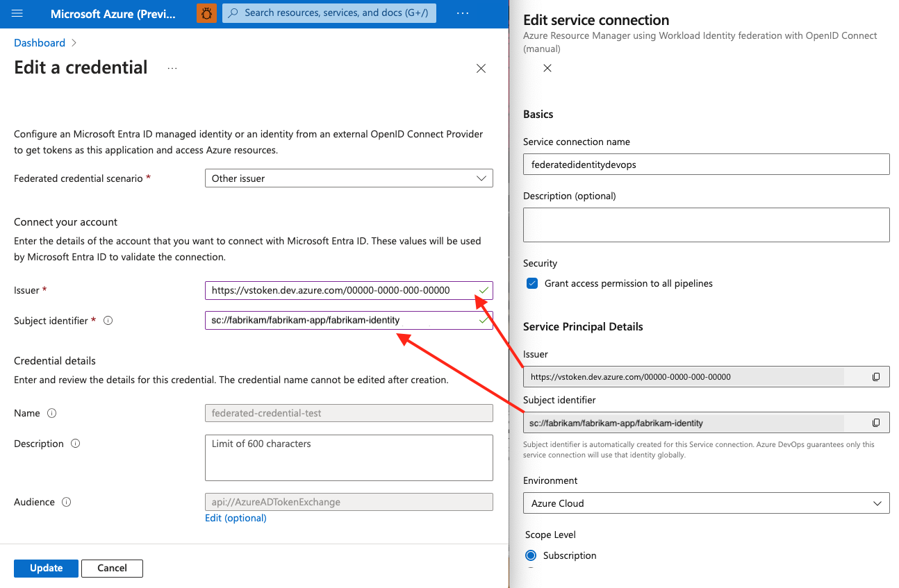
Task: Select the Subscription scope level radio button
Action: 531,555
